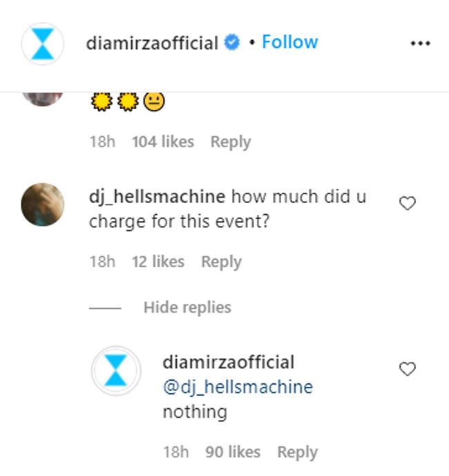View who gave the 12 likes
Image resolution: width=449 pixels, height=476 pixels.
point(158,262)
